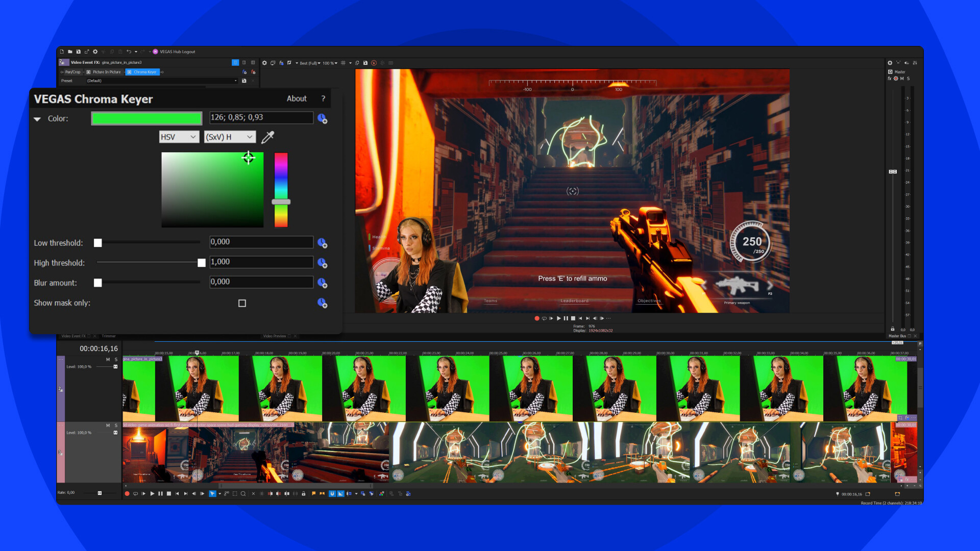Open the HSV color model dropdown

pyautogui.click(x=179, y=137)
